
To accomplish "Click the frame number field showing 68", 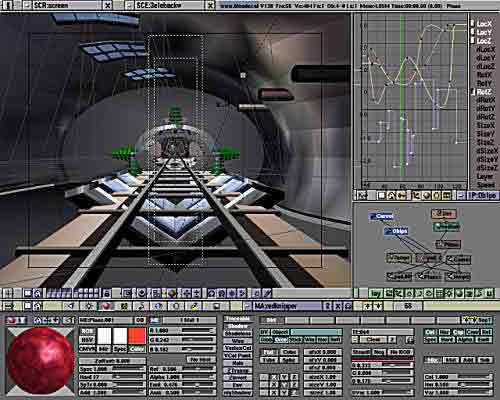I will click(x=408, y=306).
